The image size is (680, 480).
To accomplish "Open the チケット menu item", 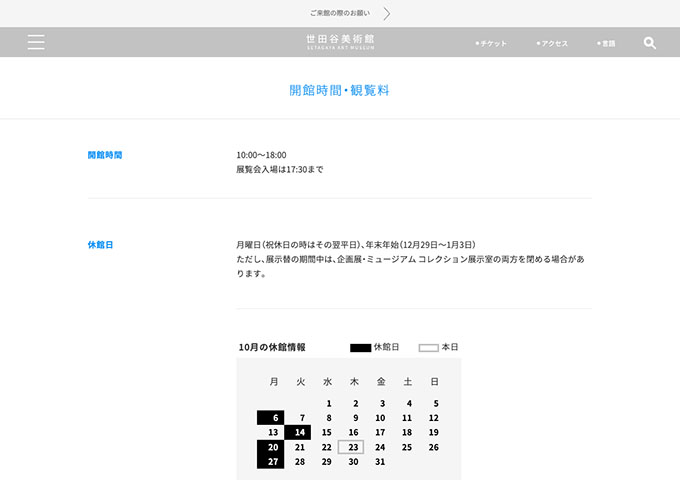I will [491, 43].
